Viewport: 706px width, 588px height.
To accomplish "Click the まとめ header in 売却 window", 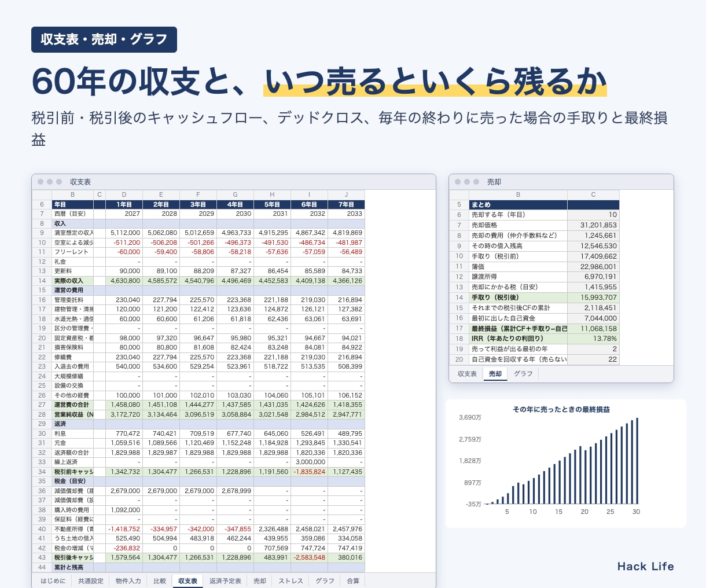I will click(518, 204).
